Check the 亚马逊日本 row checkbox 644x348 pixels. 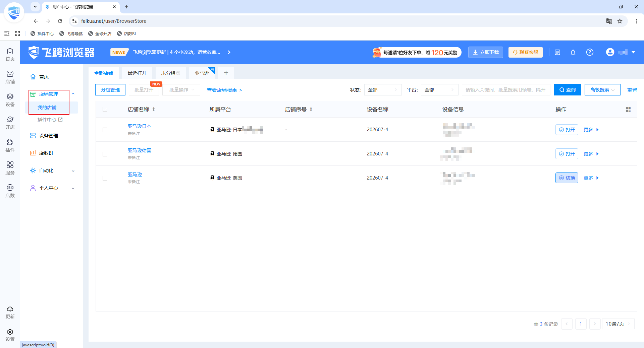pyautogui.click(x=105, y=130)
